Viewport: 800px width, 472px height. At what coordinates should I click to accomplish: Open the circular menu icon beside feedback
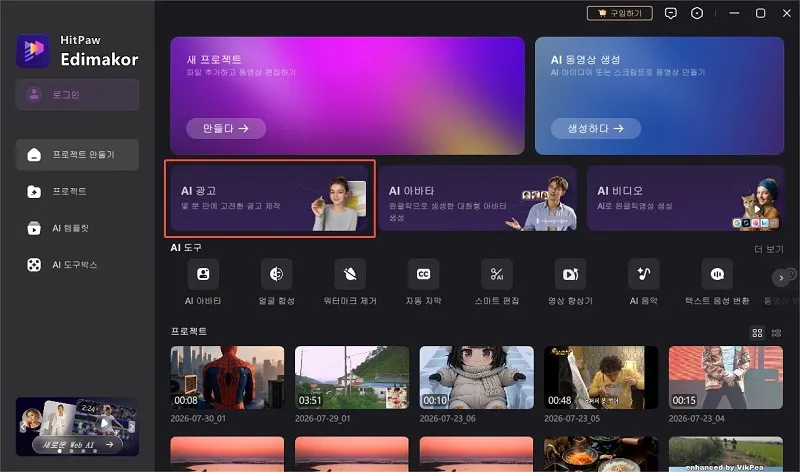coord(697,13)
